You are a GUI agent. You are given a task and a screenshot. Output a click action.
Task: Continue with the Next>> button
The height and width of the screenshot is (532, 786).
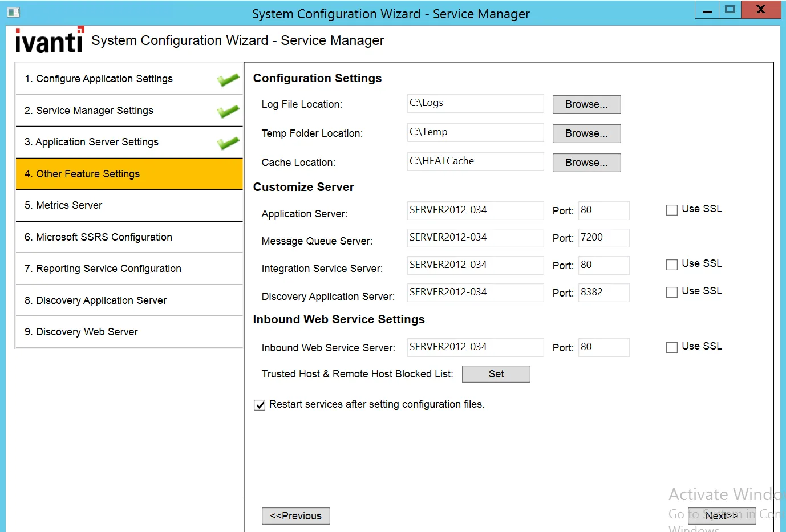(x=722, y=516)
